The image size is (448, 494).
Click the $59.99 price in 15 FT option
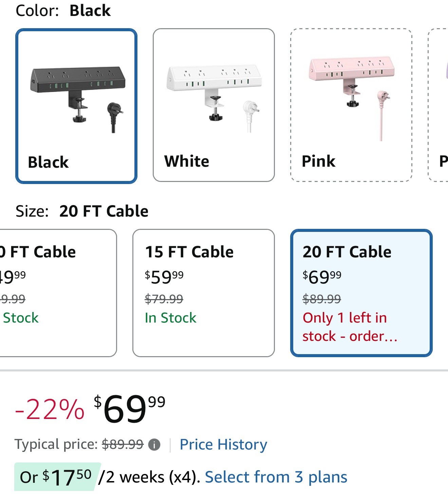(164, 277)
